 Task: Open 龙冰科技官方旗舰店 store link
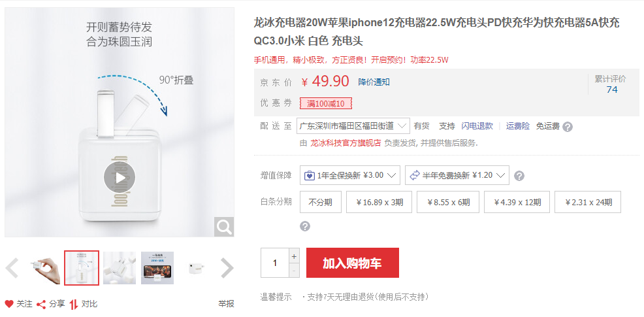(346, 143)
